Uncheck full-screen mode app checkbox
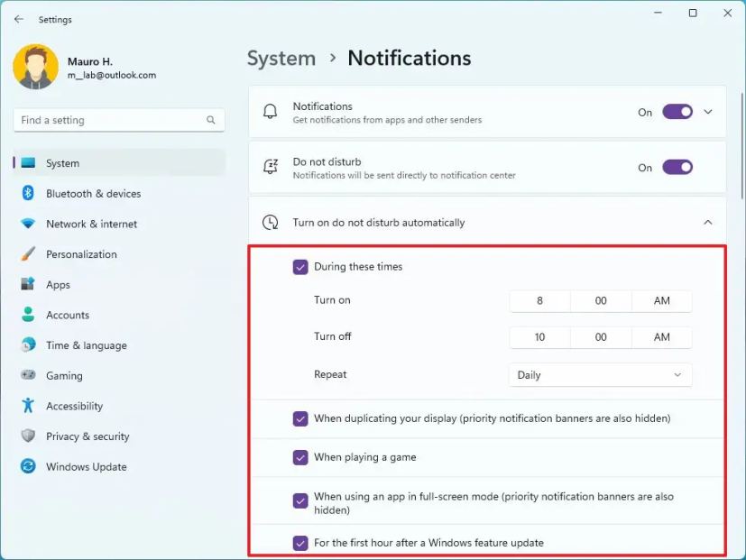The image size is (746, 560). (x=300, y=501)
